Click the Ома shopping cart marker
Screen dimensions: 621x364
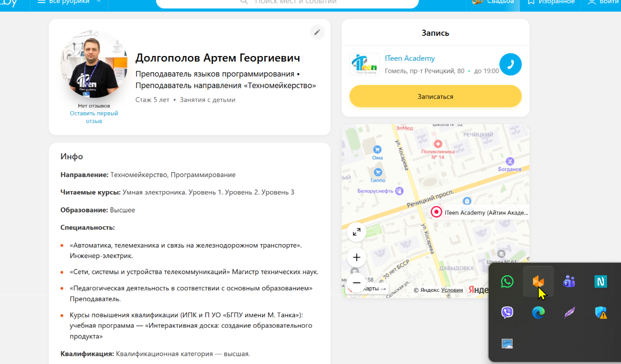point(377,150)
